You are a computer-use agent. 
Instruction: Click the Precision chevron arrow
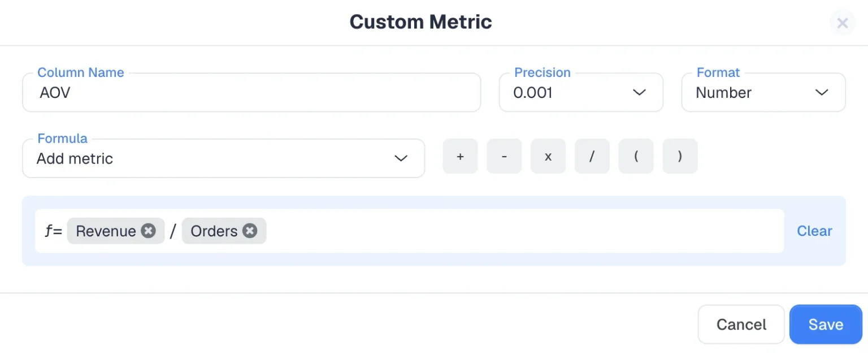(x=639, y=92)
